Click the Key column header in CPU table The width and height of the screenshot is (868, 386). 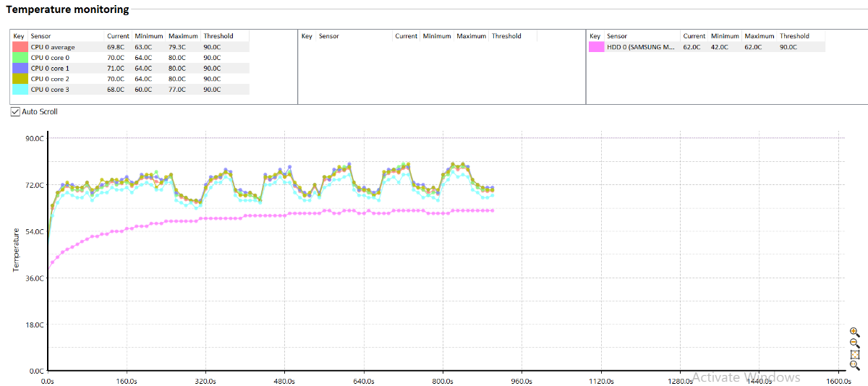19,36
